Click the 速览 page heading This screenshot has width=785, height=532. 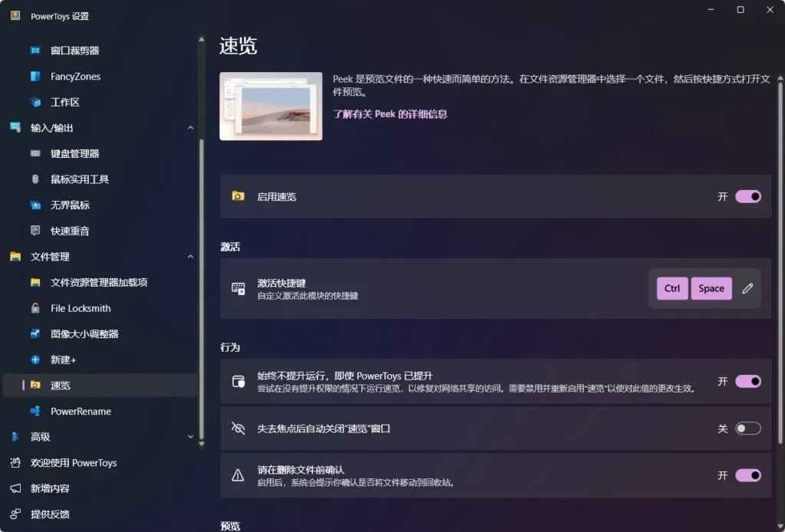pos(238,45)
